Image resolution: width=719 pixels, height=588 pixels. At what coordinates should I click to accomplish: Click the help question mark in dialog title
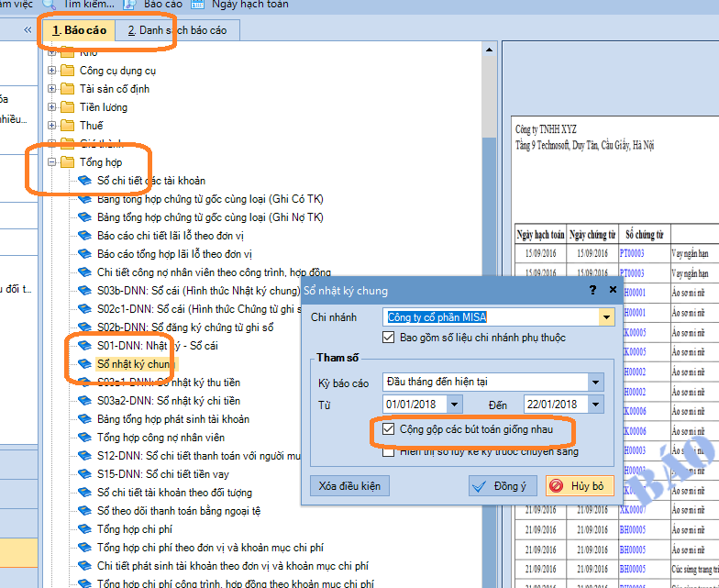tap(592, 291)
